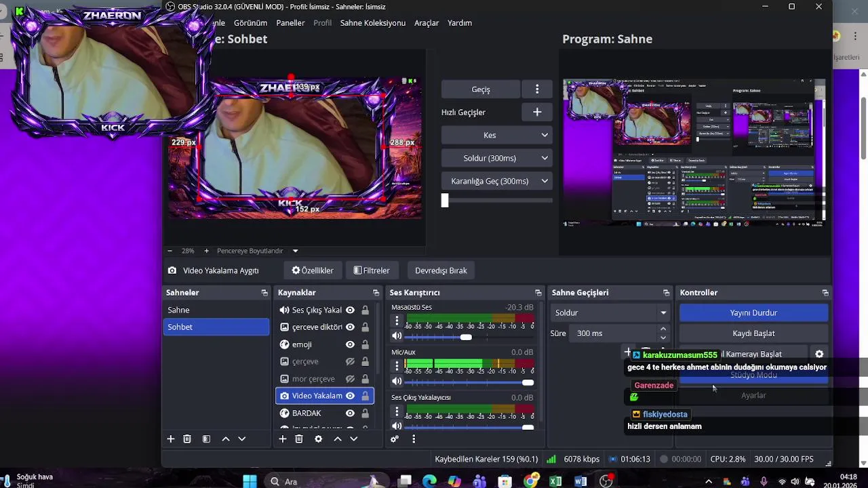Show the çerçeve source
Image resolution: width=868 pixels, height=488 pixels.
(x=350, y=362)
